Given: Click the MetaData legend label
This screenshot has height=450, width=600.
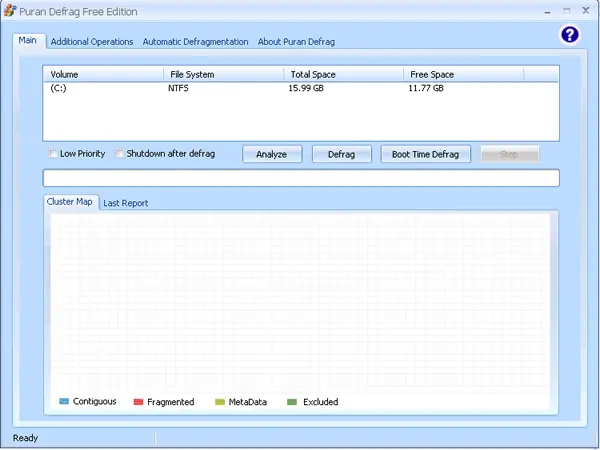Looking at the screenshot, I should tap(248, 402).
